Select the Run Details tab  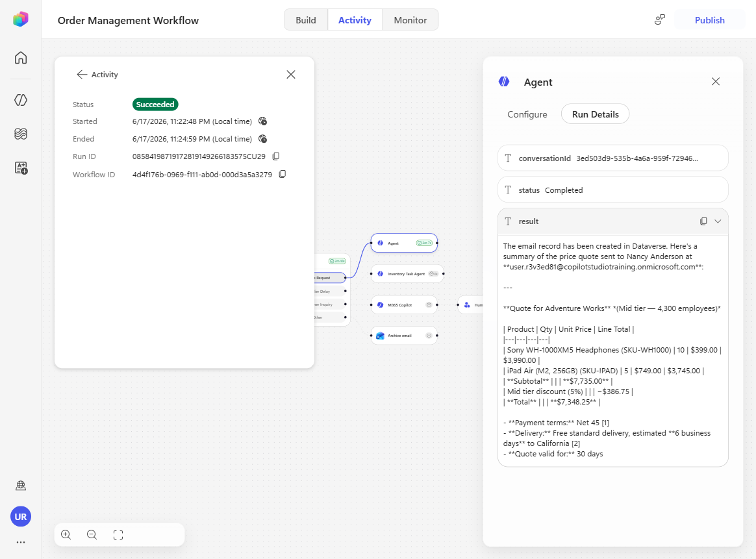596,114
